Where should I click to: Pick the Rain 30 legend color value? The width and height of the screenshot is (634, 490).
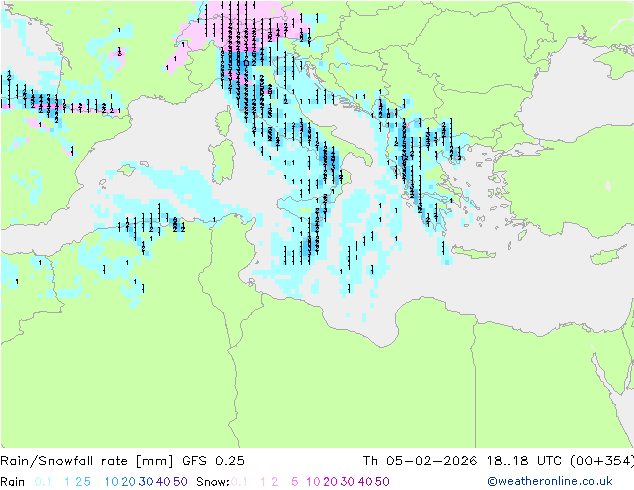tap(146, 482)
